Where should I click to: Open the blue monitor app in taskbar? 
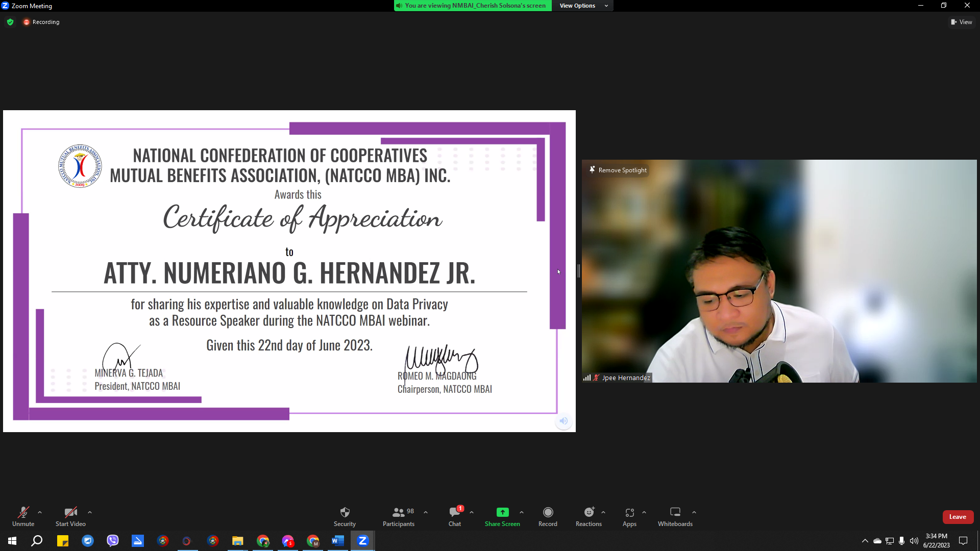[x=88, y=541]
